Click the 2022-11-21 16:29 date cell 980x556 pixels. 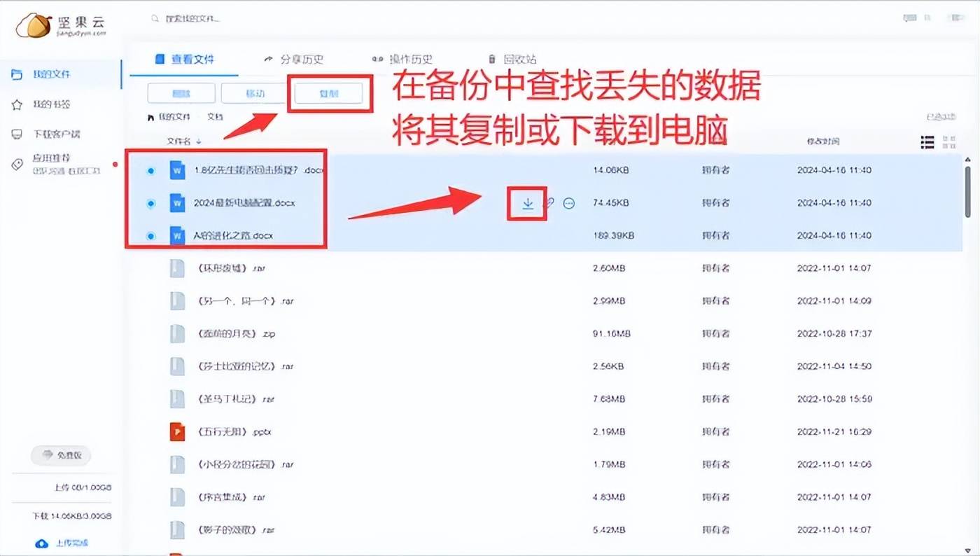pos(834,431)
